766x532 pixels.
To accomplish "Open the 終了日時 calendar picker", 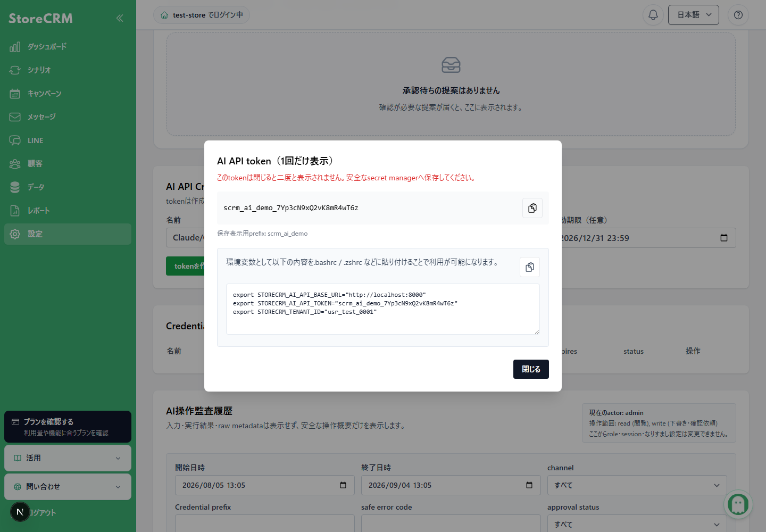I will pyautogui.click(x=529, y=485).
